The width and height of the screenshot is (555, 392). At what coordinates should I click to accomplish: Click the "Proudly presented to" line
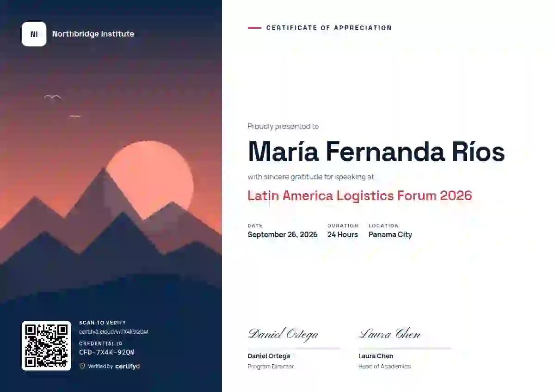[283, 126]
